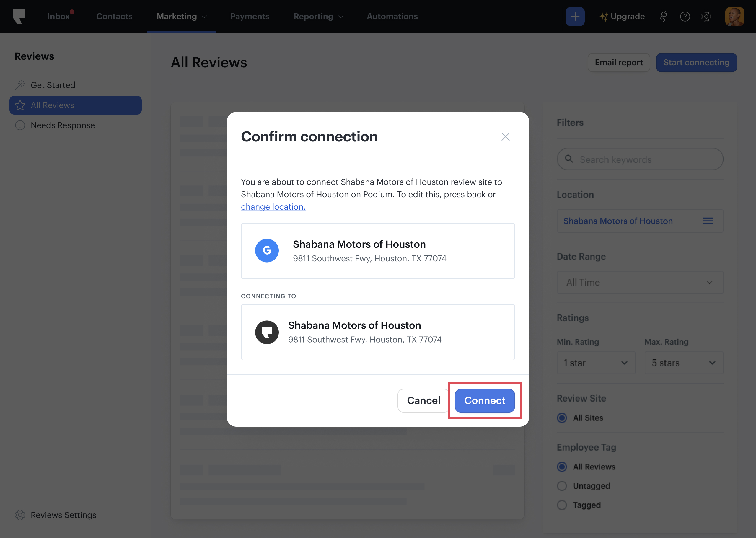Open settings via the gear icon
The image size is (756, 538).
(706, 16)
